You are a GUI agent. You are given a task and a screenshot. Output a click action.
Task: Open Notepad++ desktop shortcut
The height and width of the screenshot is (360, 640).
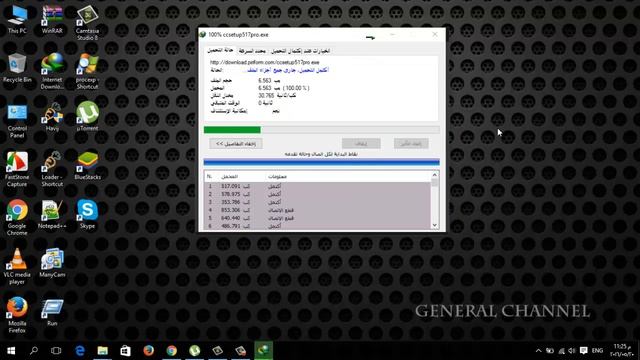[52, 215]
